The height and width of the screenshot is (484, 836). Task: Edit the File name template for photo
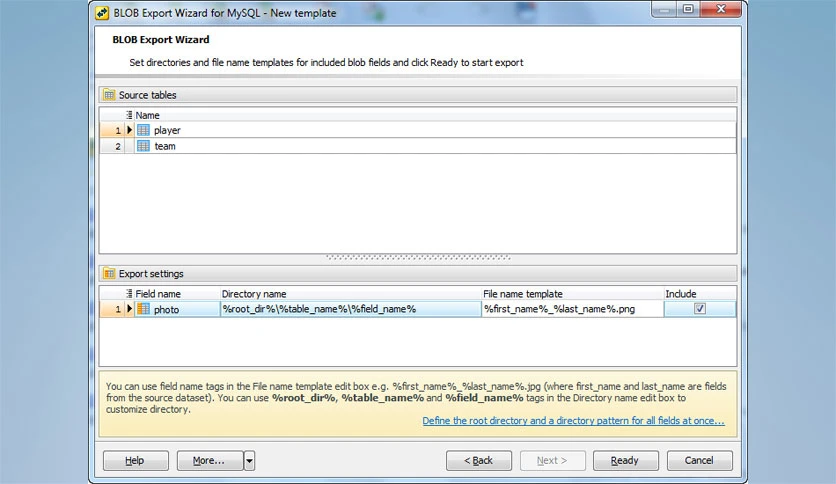[573, 309]
